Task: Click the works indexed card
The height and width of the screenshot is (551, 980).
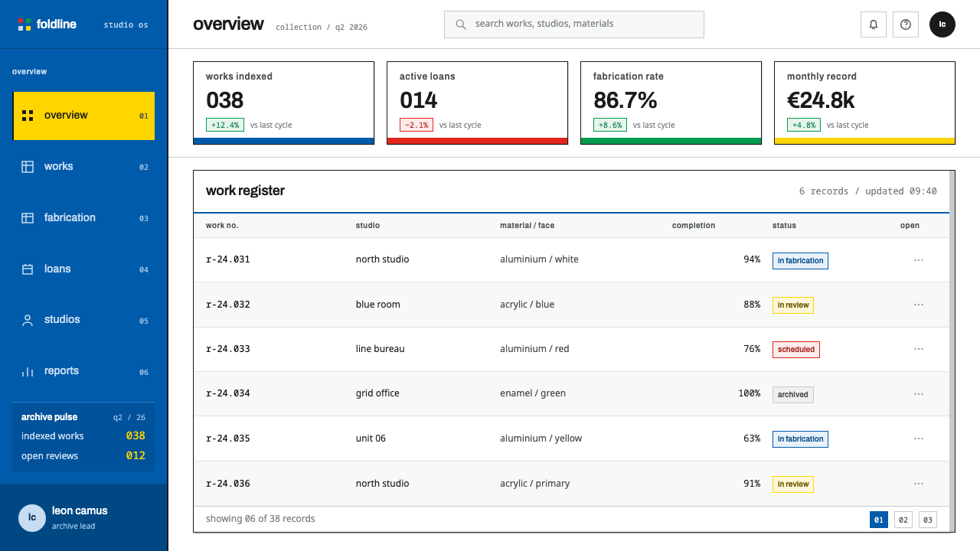Action: [x=283, y=103]
